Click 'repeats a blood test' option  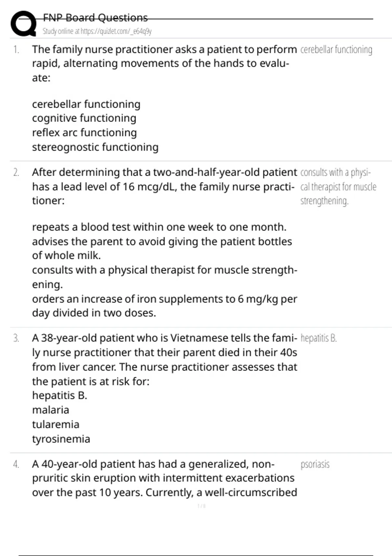click(x=159, y=227)
